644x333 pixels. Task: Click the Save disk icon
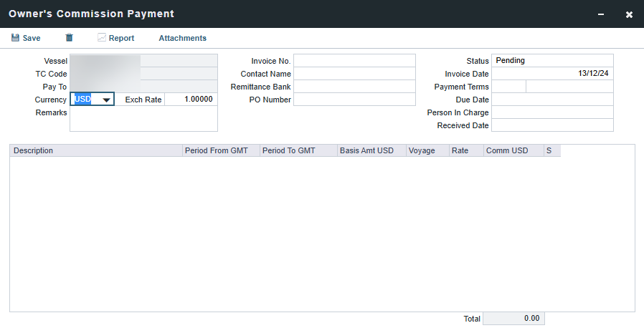click(x=15, y=38)
